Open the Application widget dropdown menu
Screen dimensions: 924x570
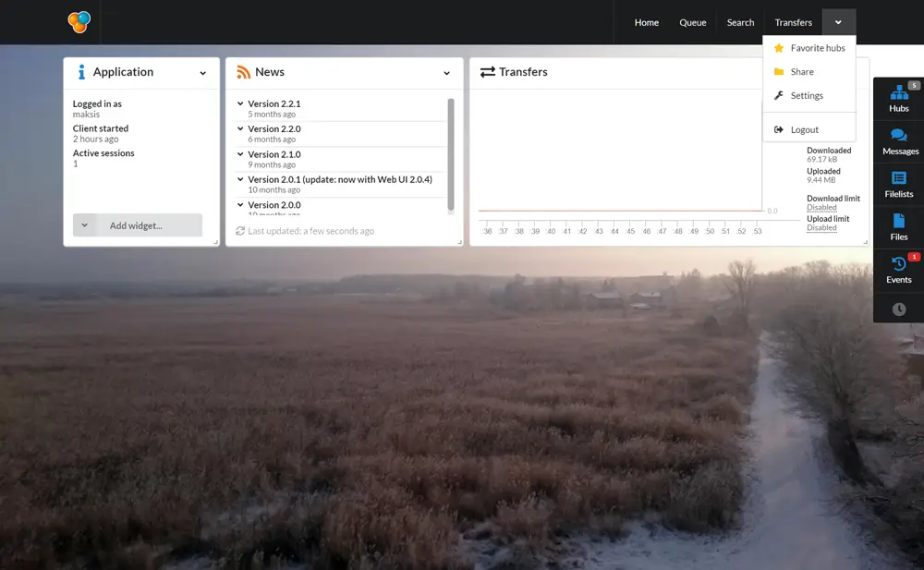[203, 73]
